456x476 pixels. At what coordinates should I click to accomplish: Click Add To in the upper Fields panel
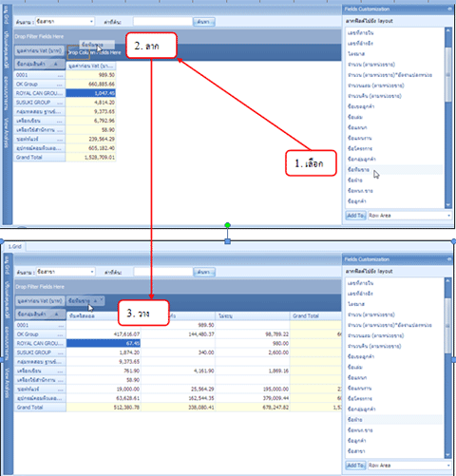356,216
